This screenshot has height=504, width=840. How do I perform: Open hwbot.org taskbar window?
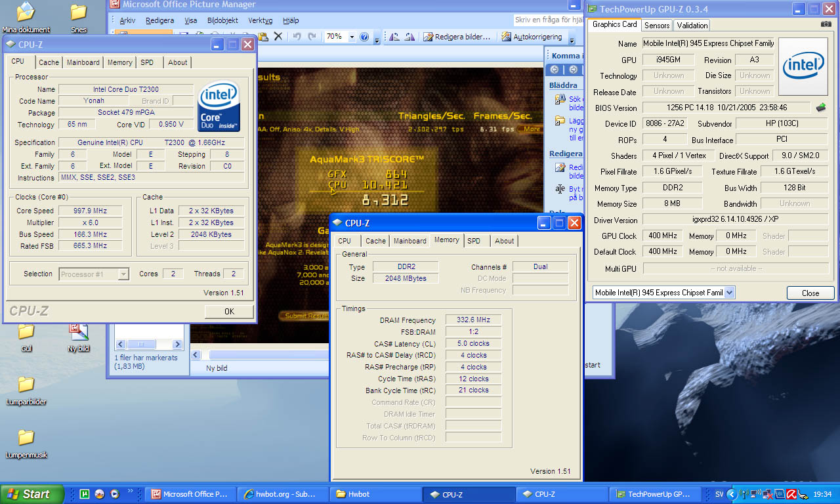click(282, 494)
